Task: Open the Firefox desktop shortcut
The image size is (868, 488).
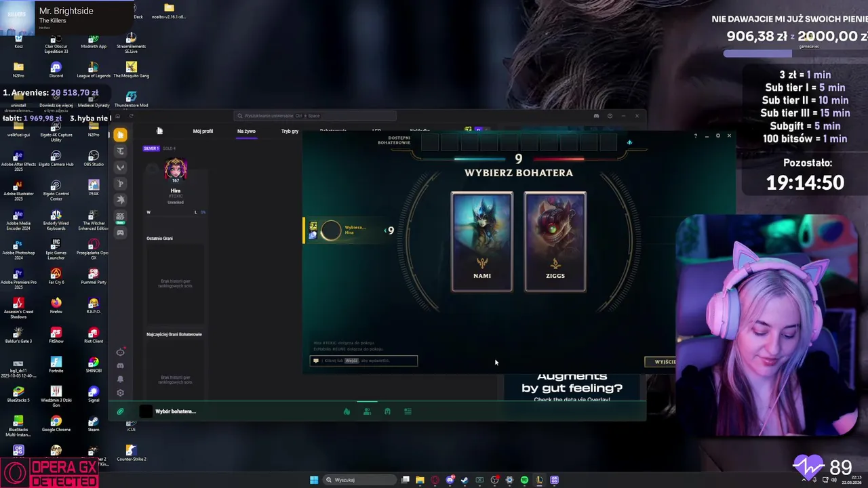Action: coord(56,306)
